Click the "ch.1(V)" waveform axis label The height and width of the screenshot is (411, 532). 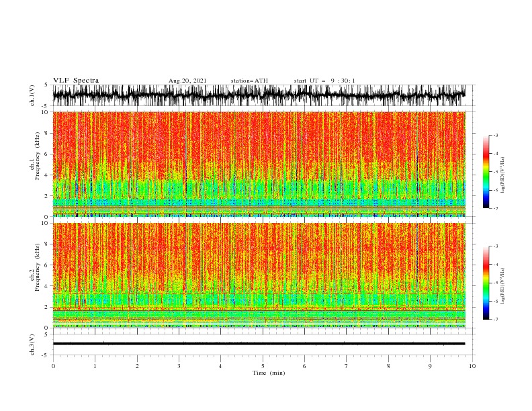click(x=32, y=95)
